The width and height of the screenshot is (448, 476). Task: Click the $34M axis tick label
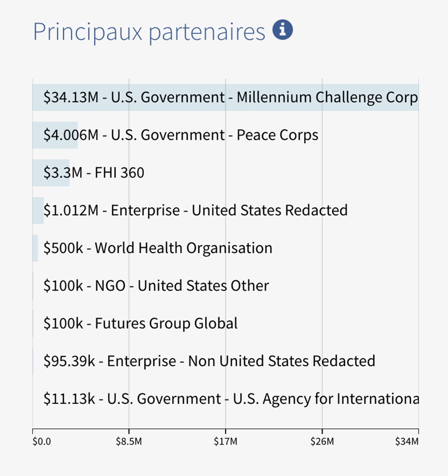tap(407, 441)
